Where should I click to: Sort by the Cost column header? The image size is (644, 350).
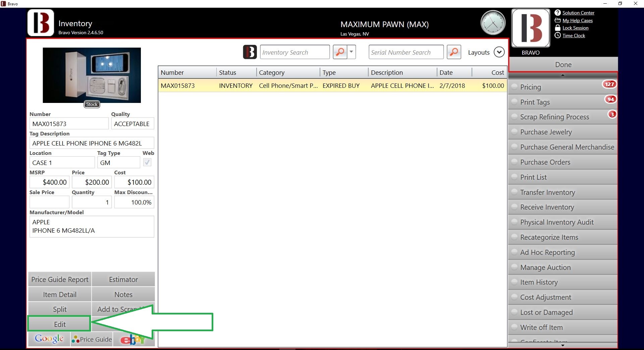(x=489, y=72)
